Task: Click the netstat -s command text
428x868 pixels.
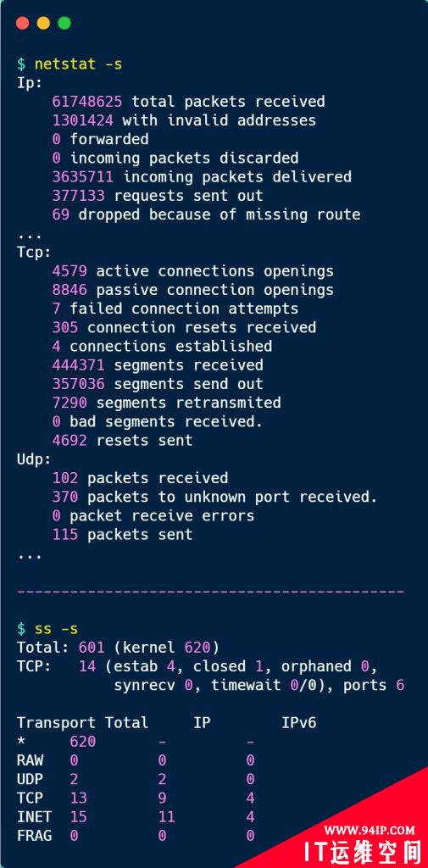Action: pos(78,64)
